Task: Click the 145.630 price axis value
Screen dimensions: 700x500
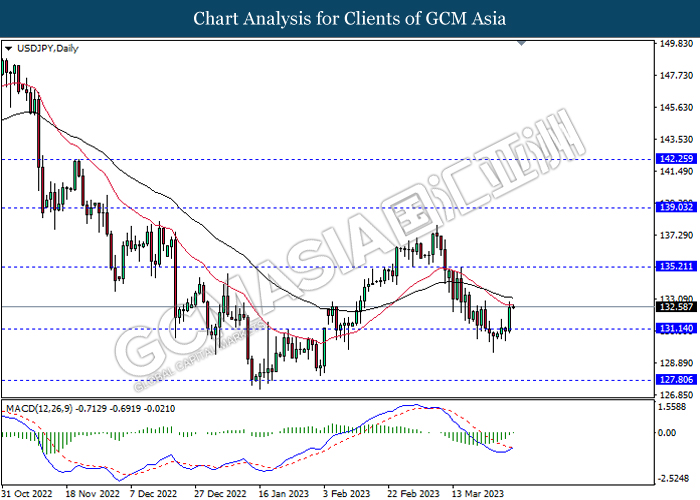Action: [x=676, y=108]
